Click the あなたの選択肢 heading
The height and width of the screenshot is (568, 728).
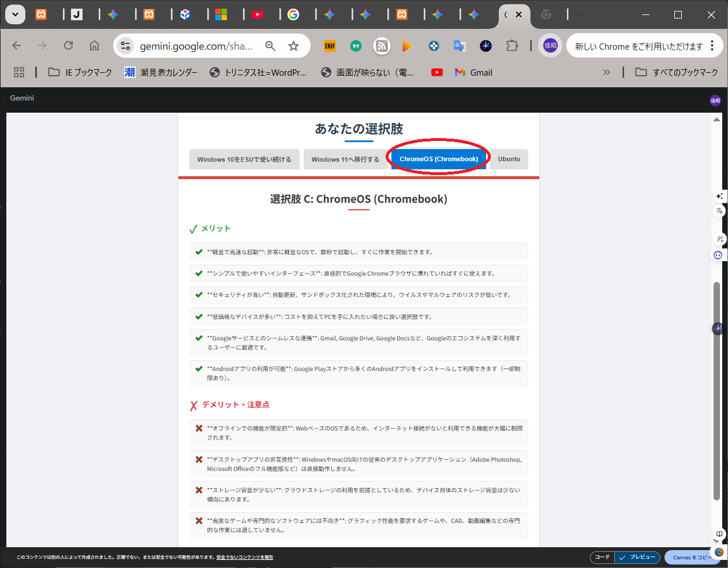pos(359,129)
